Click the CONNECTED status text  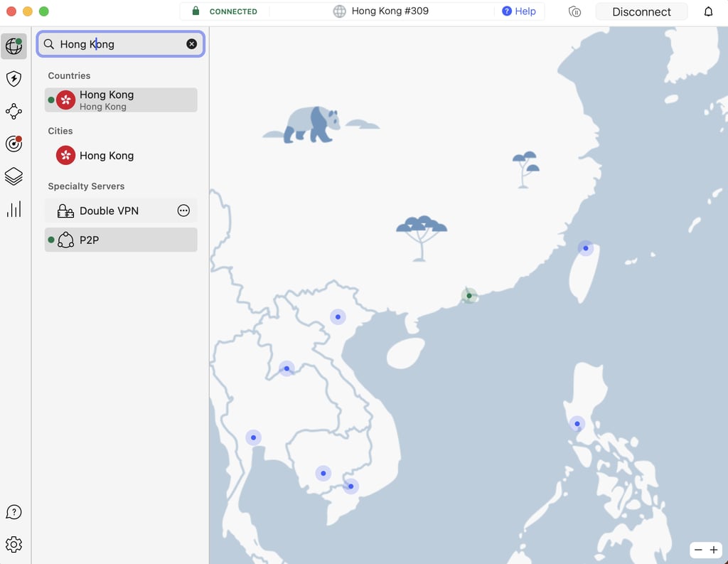coord(233,11)
